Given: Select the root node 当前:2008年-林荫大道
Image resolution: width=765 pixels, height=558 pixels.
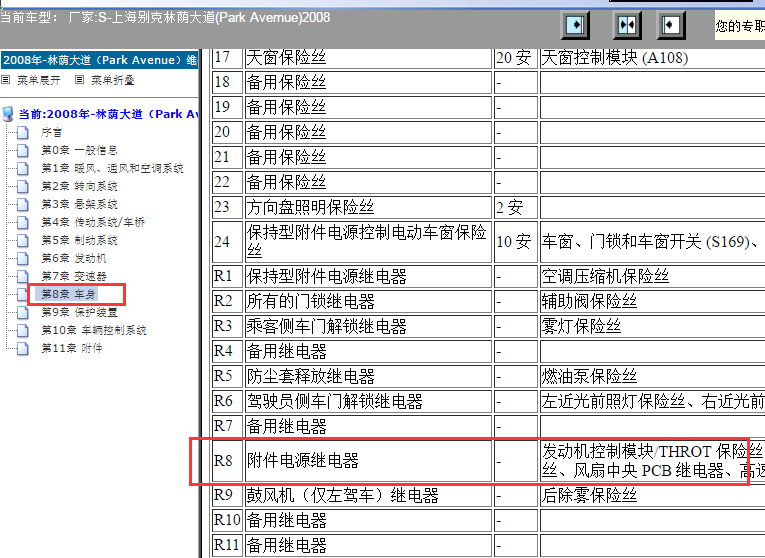Looking at the screenshot, I should [x=108, y=114].
